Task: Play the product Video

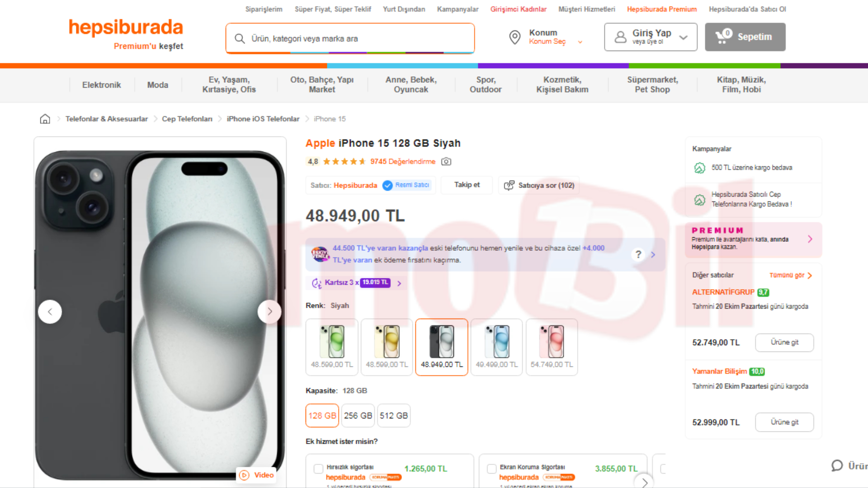Action: coord(257,475)
